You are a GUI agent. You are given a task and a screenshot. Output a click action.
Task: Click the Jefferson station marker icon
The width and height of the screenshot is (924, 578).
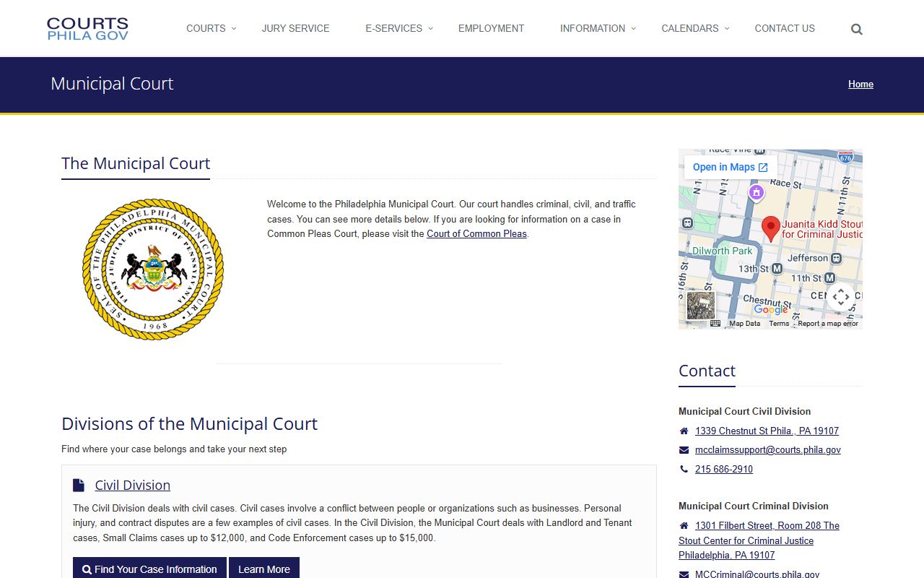click(836, 258)
